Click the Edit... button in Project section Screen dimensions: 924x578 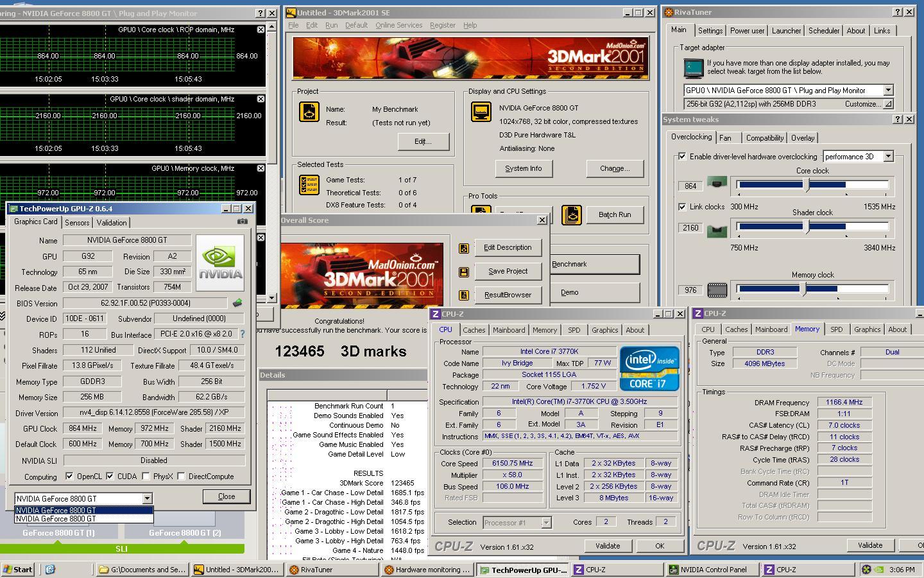tap(423, 141)
